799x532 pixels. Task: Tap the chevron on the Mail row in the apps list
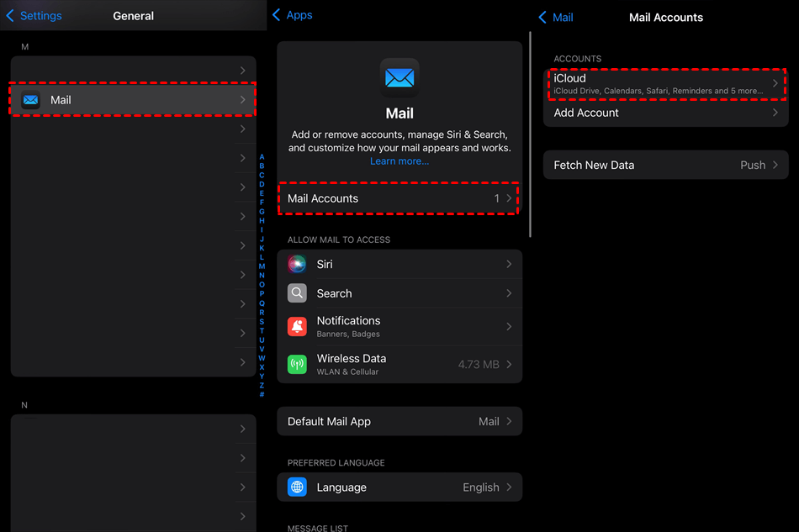(243, 100)
